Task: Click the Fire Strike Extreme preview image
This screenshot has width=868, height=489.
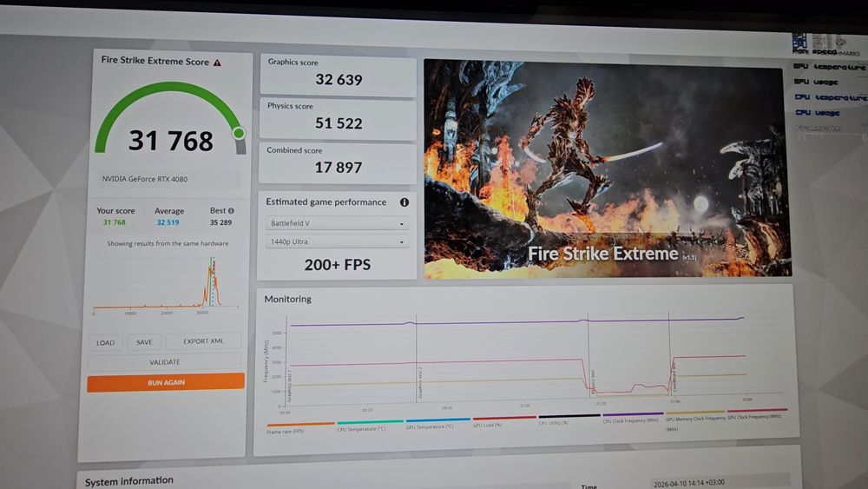Action: tap(608, 169)
